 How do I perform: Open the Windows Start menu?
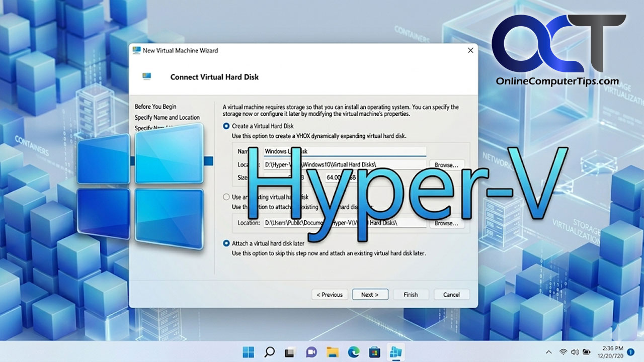pos(249,352)
